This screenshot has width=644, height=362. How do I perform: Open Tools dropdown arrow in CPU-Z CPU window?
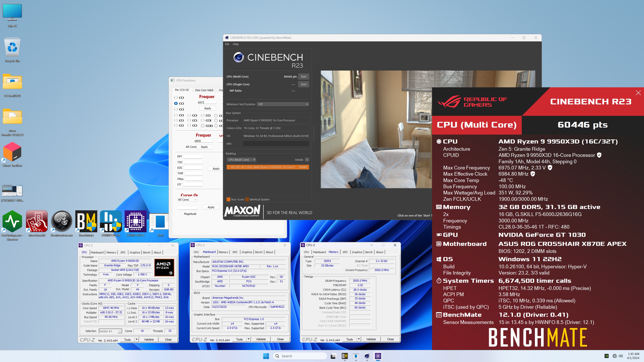click(x=137, y=339)
